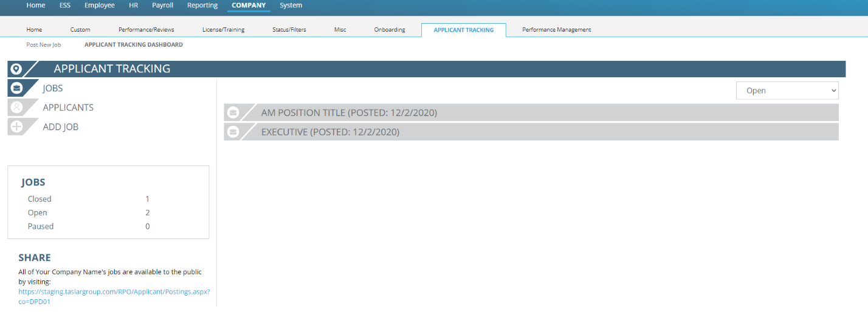Click the Closed count value 1

point(147,199)
